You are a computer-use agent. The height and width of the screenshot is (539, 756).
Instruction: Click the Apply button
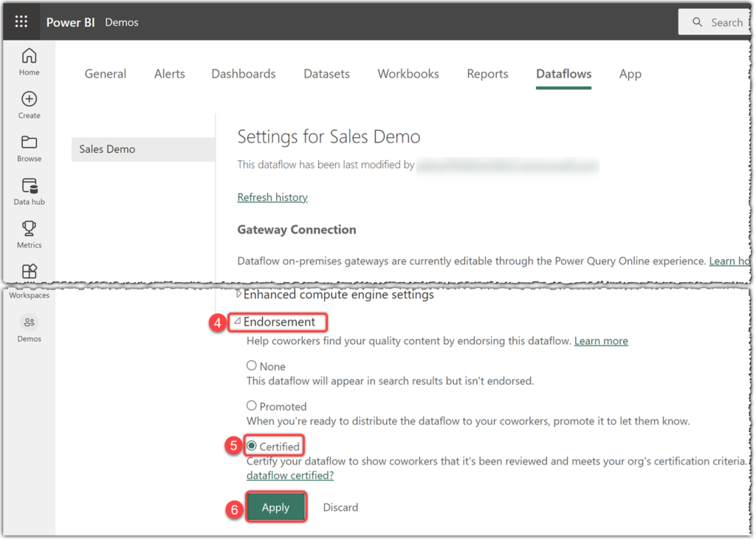point(276,507)
